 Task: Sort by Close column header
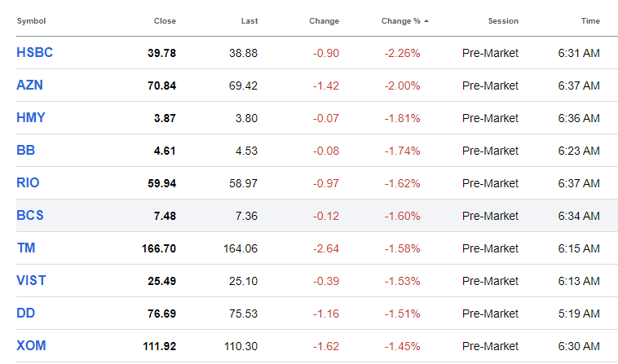click(165, 20)
